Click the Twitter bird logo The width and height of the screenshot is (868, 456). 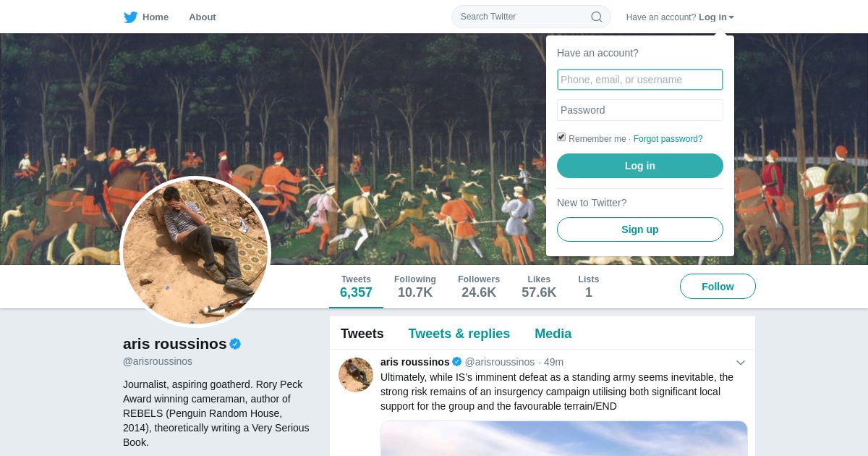pos(130,17)
